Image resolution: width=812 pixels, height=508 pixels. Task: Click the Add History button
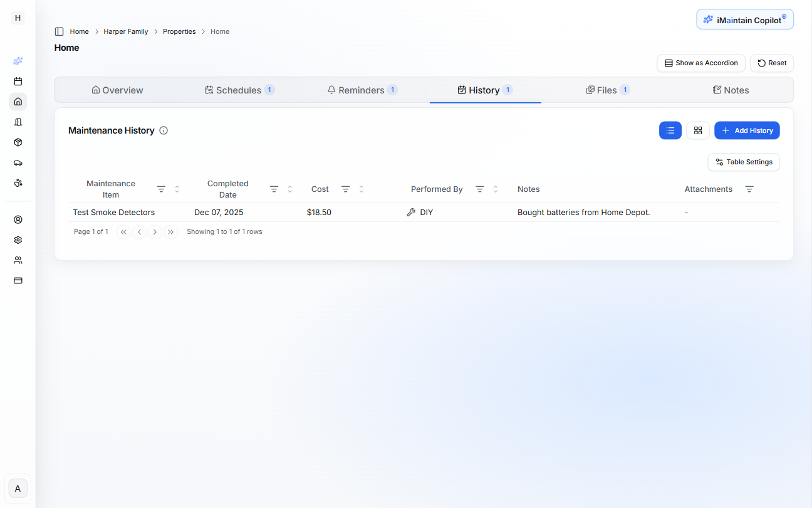(747, 130)
